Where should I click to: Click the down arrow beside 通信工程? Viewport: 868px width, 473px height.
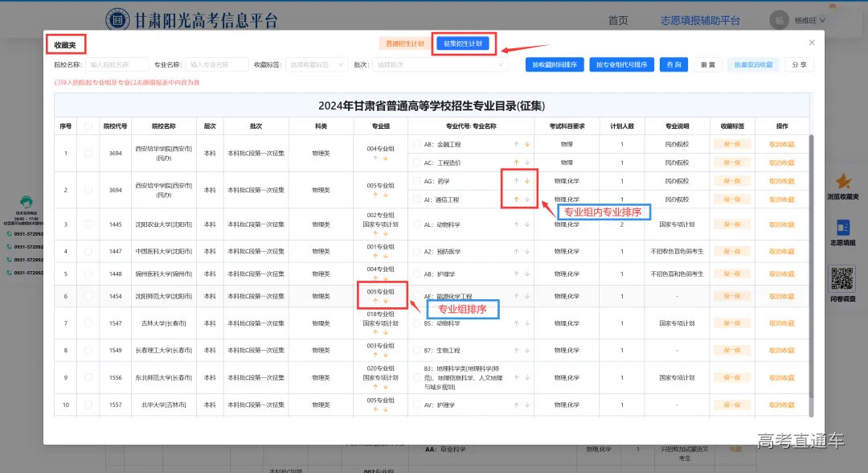tap(527, 199)
